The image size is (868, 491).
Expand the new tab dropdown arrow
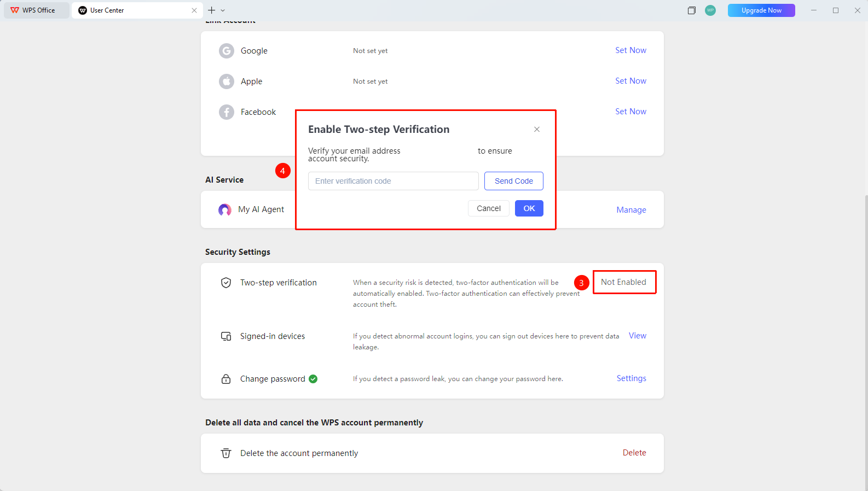tap(223, 10)
